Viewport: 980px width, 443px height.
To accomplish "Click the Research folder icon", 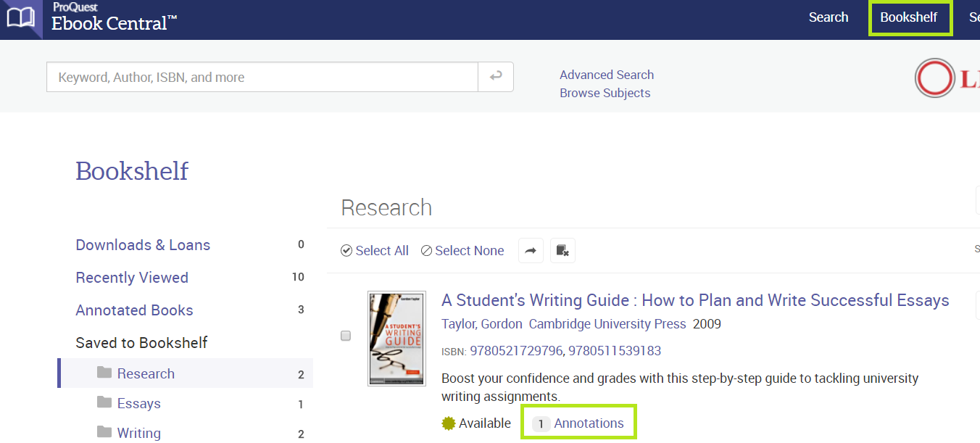I will click(x=104, y=373).
